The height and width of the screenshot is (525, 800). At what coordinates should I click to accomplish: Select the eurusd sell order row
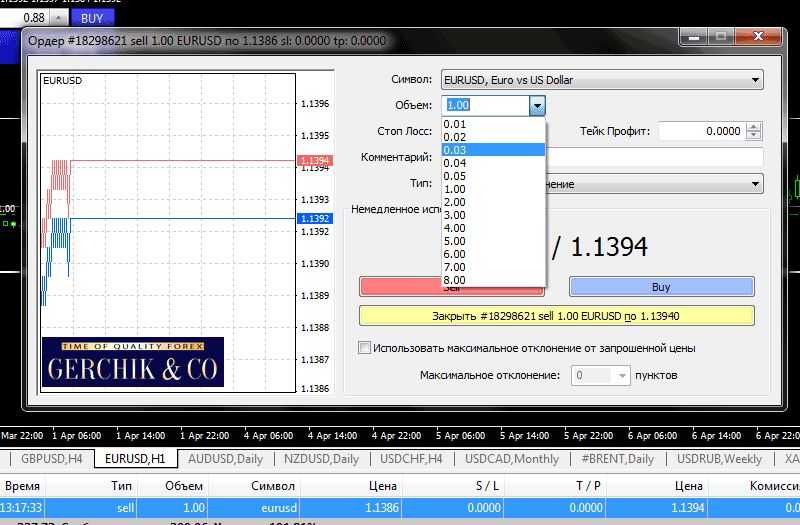[400, 508]
